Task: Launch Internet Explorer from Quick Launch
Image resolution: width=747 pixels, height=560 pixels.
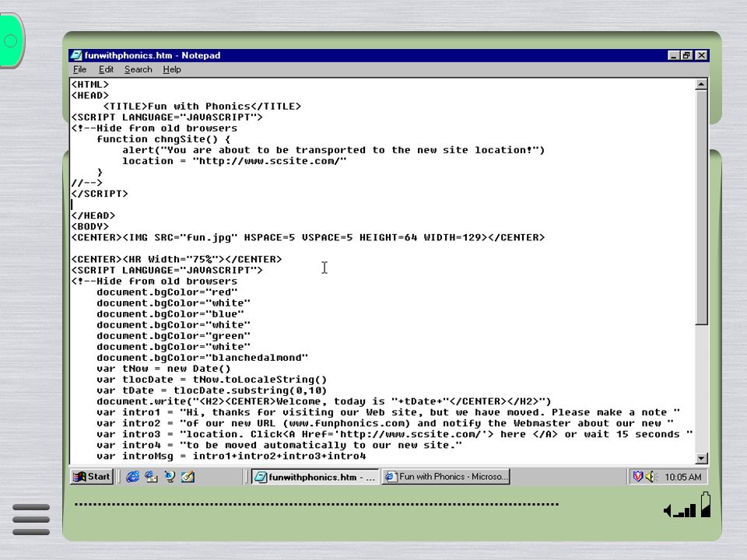Action: pyautogui.click(x=132, y=477)
